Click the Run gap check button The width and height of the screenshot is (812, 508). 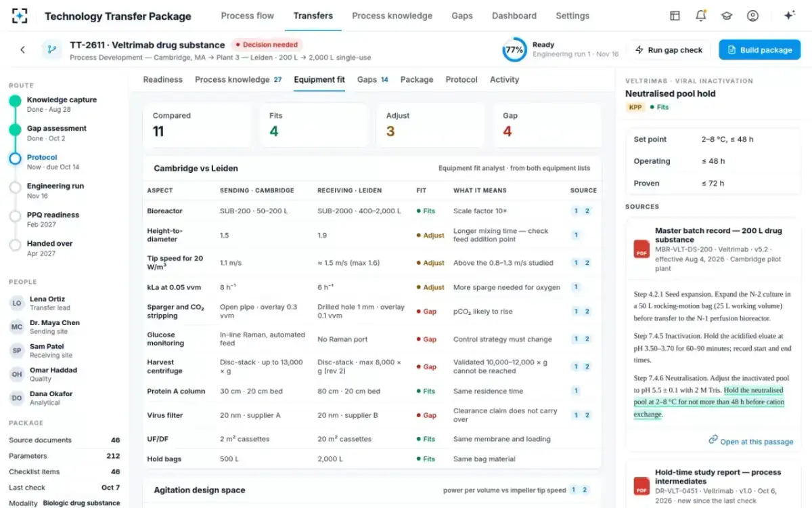coord(669,49)
